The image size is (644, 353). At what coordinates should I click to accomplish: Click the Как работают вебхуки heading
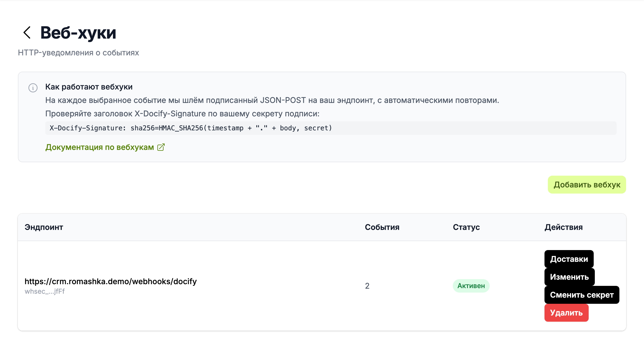(89, 87)
